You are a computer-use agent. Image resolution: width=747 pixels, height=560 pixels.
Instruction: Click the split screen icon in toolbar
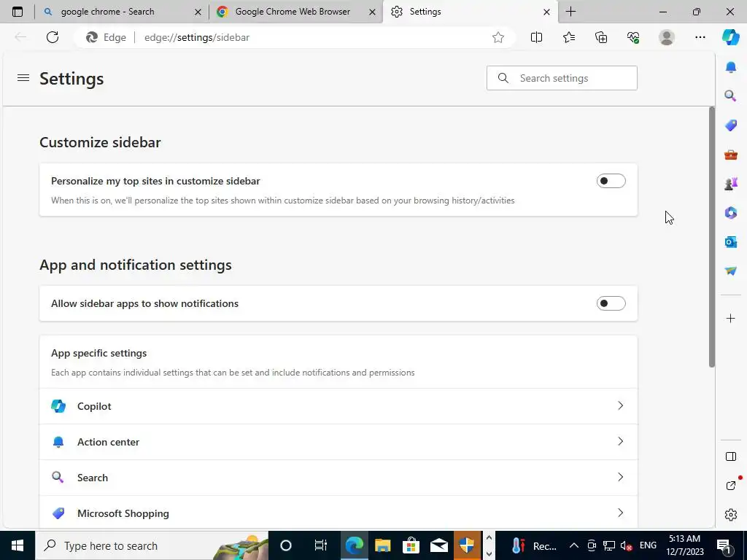click(536, 37)
